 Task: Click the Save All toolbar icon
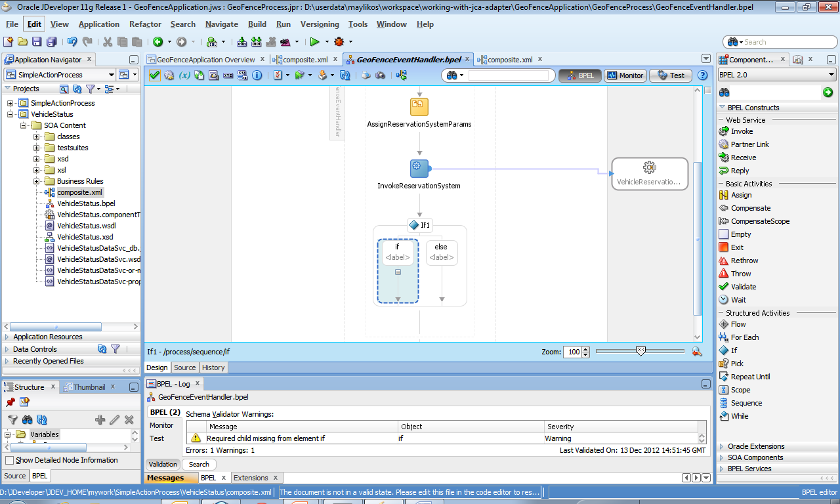(x=51, y=41)
